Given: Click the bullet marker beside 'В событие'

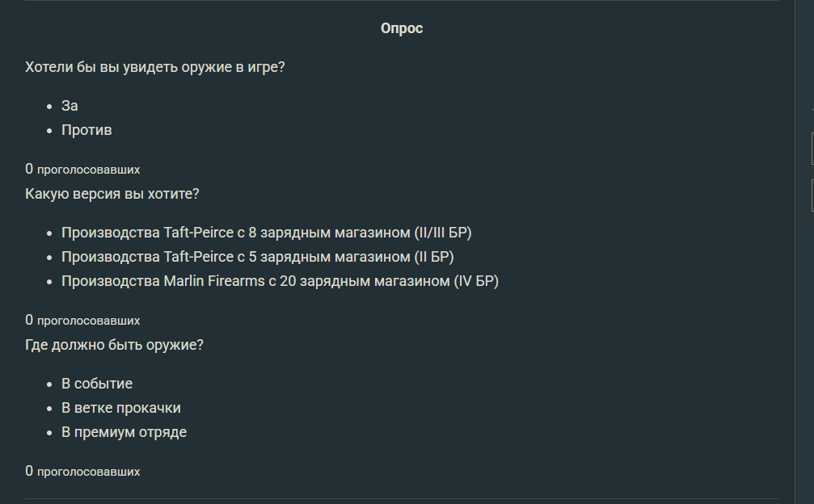Looking at the screenshot, I should pos(49,384).
